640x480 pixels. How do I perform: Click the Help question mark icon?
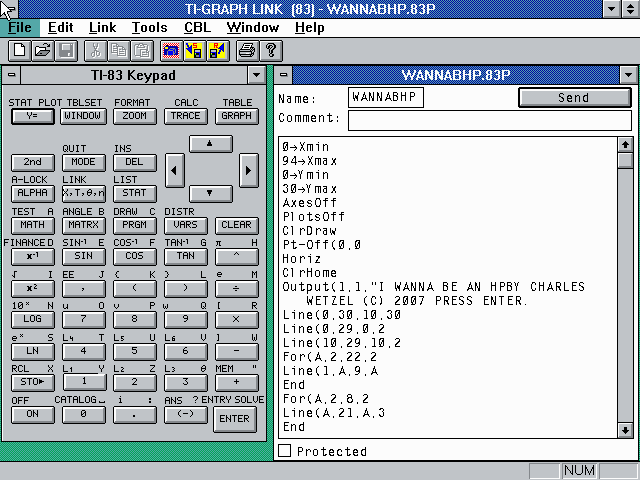point(271,50)
